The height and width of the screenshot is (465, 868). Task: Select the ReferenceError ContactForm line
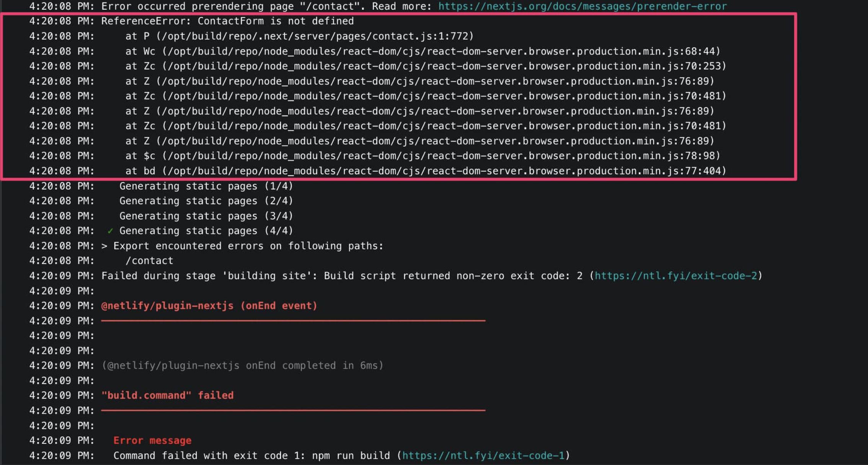[x=227, y=21]
